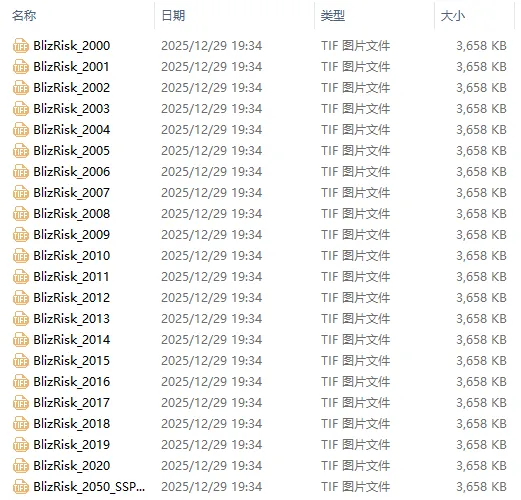This screenshot has height=500, width=521.
Task: Select the BlizRisk_2050_SSP file icon
Action: [21, 487]
